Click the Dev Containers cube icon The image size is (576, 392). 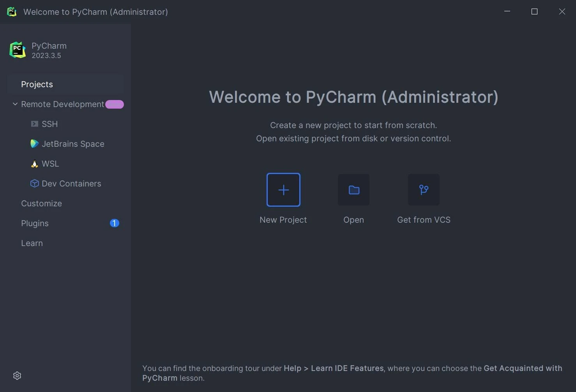coord(34,183)
